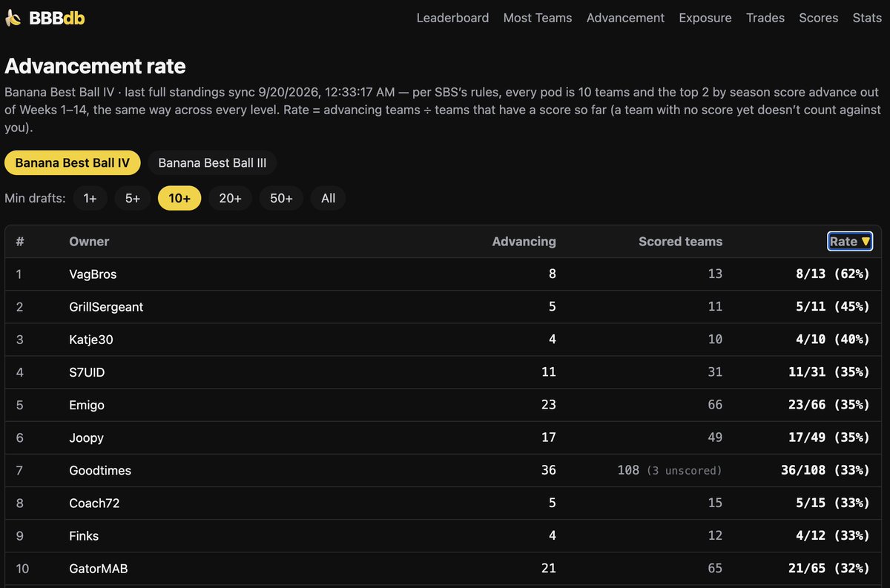Click owner name Emigo
Viewport: 890px width, 588px height.
pyautogui.click(x=87, y=405)
